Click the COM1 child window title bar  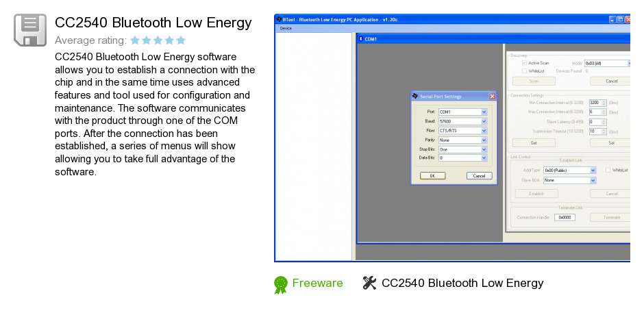click(x=493, y=38)
